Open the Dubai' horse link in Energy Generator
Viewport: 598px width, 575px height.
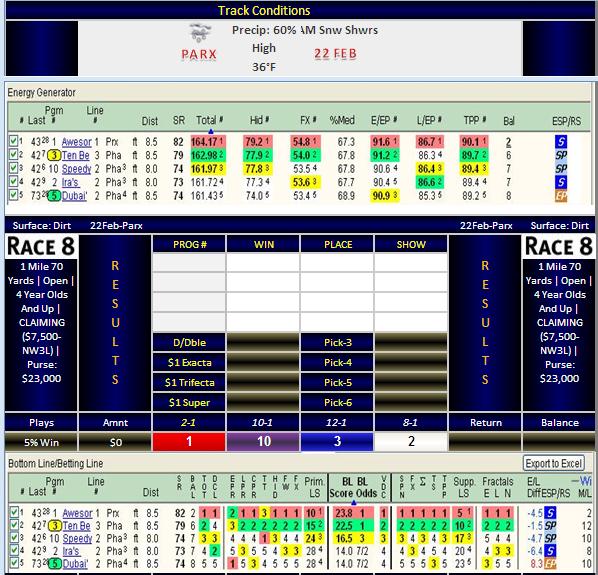[x=74, y=196]
